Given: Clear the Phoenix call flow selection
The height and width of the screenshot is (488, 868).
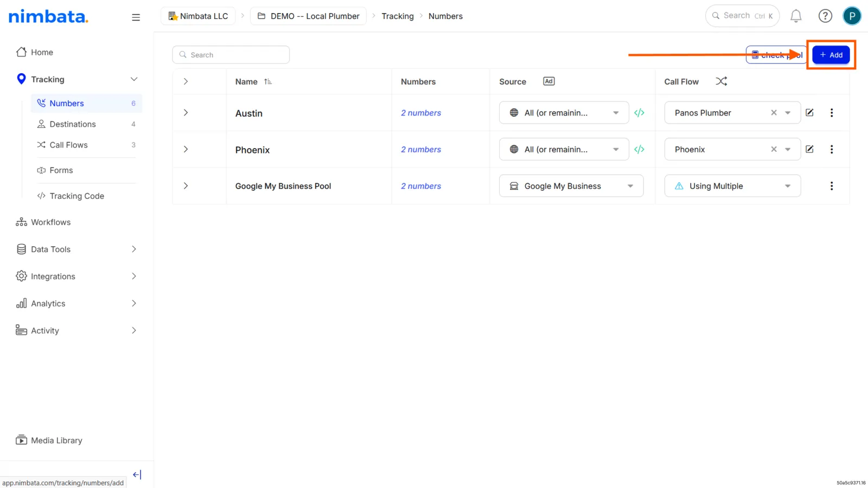Looking at the screenshot, I should (774, 149).
